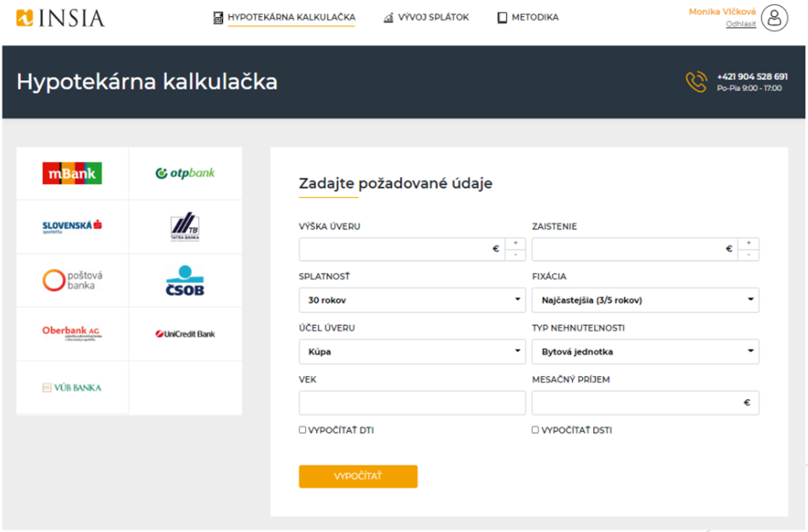Click into the Zaistenie field
Screen dimensions: 808x532
click(635, 249)
